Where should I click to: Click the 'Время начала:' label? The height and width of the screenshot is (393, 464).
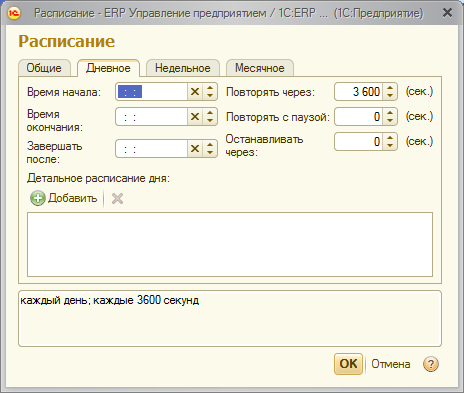coord(64,92)
